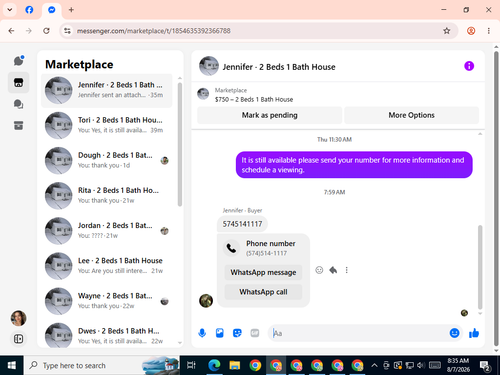This screenshot has width=500, height=375.
Task: Open conversation info purple icon
Action: pyautogui.click(x=469, y=66)
